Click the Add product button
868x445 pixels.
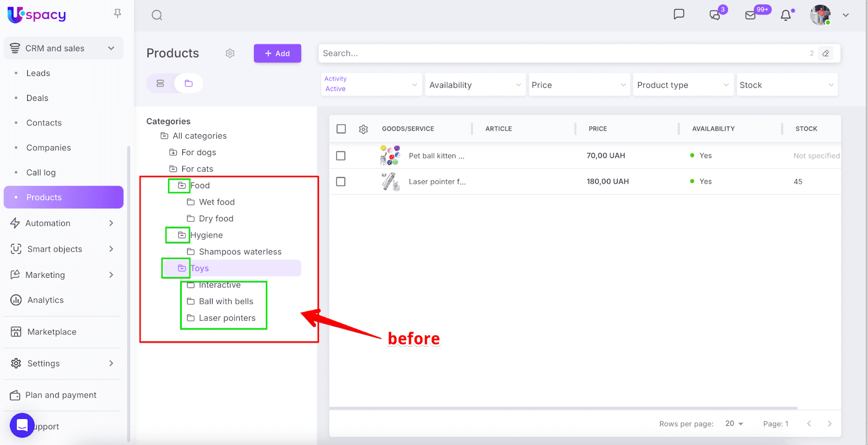(x=277, y=53)
